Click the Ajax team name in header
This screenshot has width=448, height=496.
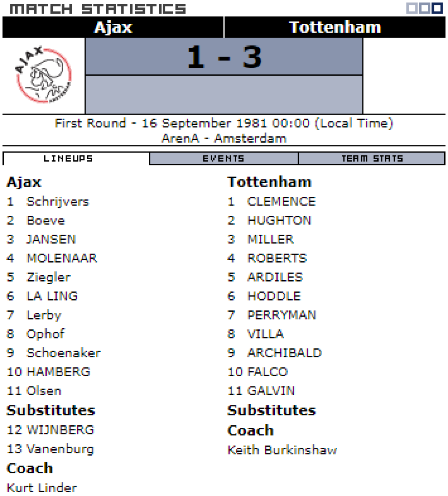(x=113, y=27)
